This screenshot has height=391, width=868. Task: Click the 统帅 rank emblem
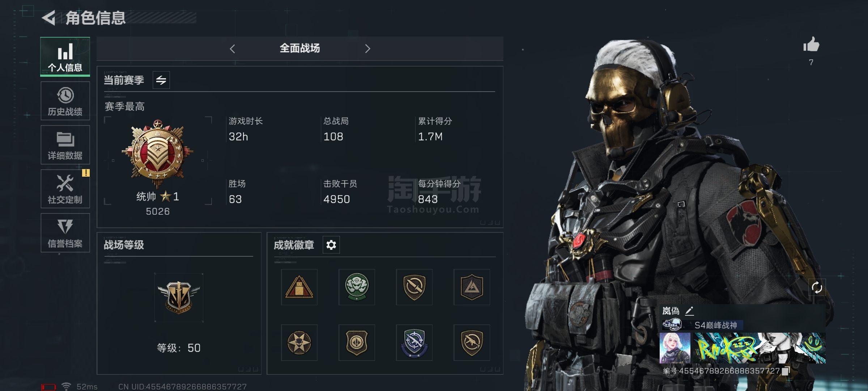click(158, 154)
